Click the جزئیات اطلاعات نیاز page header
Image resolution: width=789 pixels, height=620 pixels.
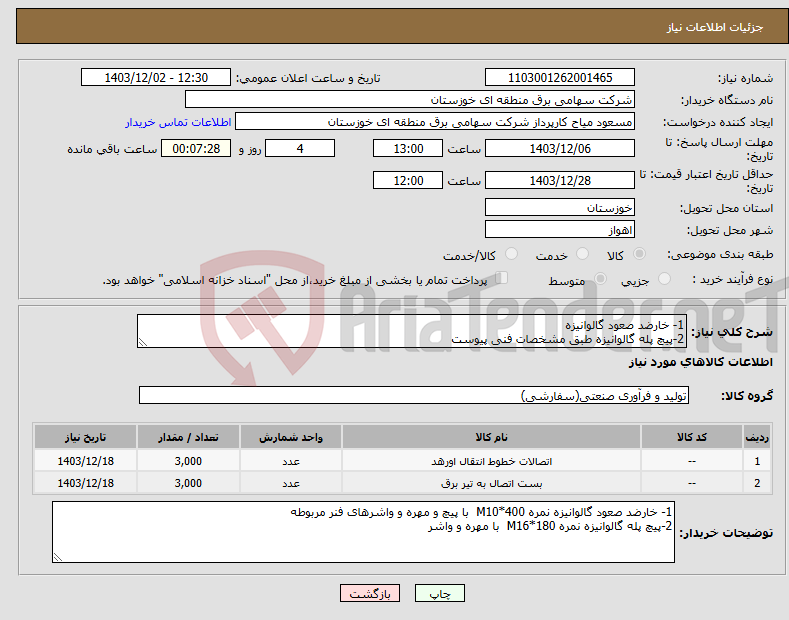[x=715, y=27]
